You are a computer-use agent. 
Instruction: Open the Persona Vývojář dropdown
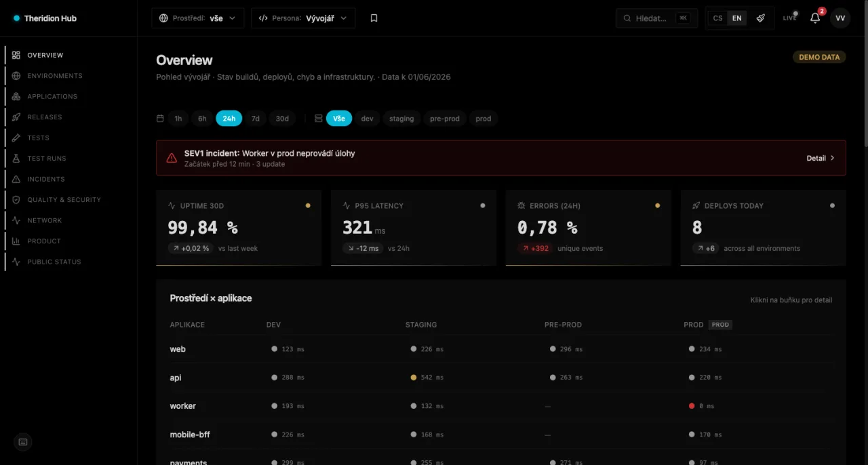coord(303,18)
